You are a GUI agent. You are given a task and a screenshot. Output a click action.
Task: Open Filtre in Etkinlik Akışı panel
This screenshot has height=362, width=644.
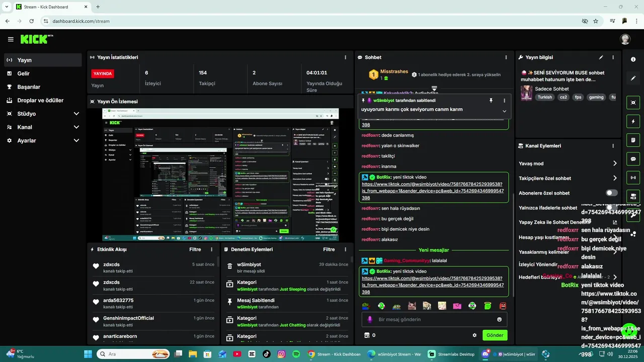pyautogui.click(x=195, y=249)
